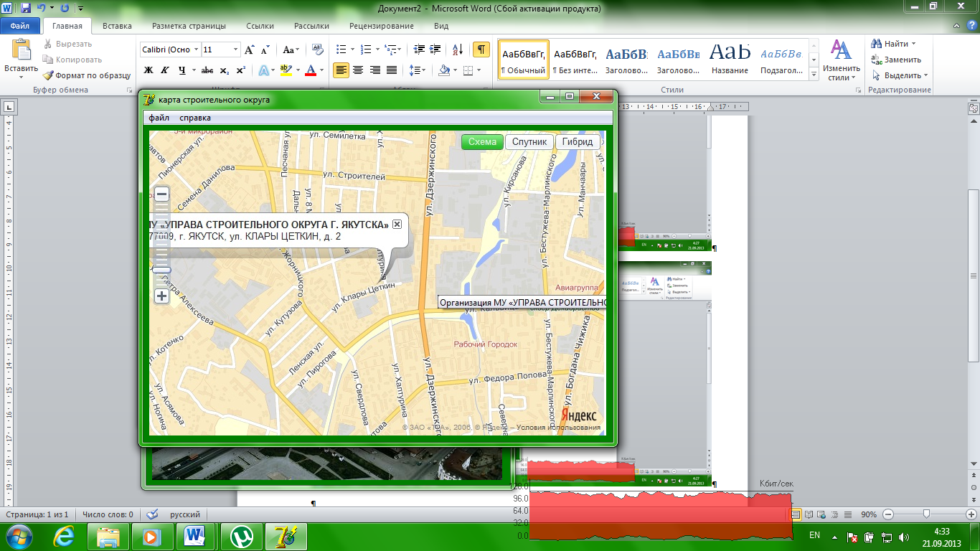
Task: Apply the Обычный style
Action: pos(524,60)
